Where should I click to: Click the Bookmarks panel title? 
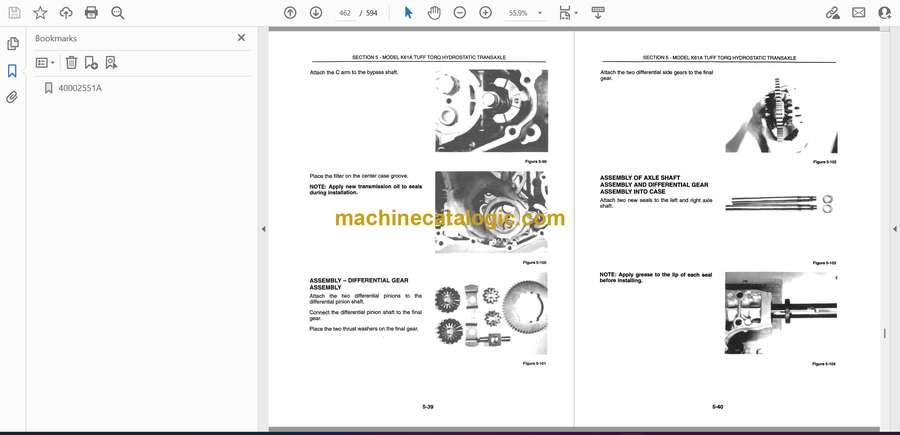coord(56,38)
